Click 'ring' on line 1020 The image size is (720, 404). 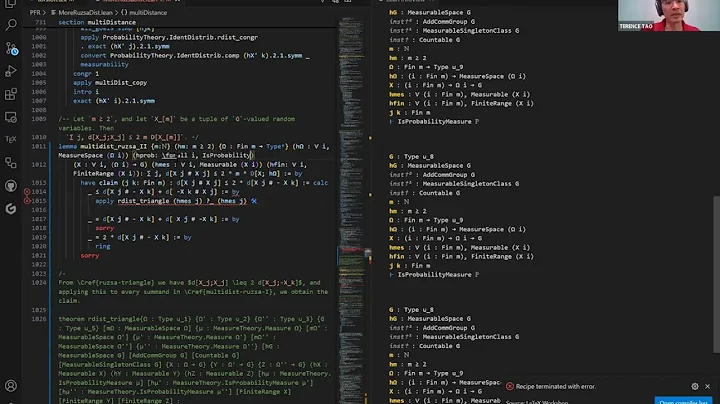103,246
